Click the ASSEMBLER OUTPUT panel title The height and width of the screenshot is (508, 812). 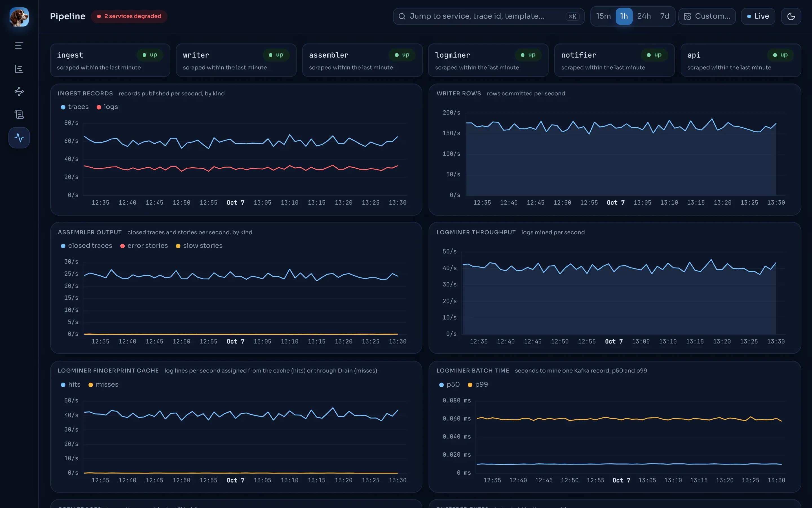coord(90,232)
